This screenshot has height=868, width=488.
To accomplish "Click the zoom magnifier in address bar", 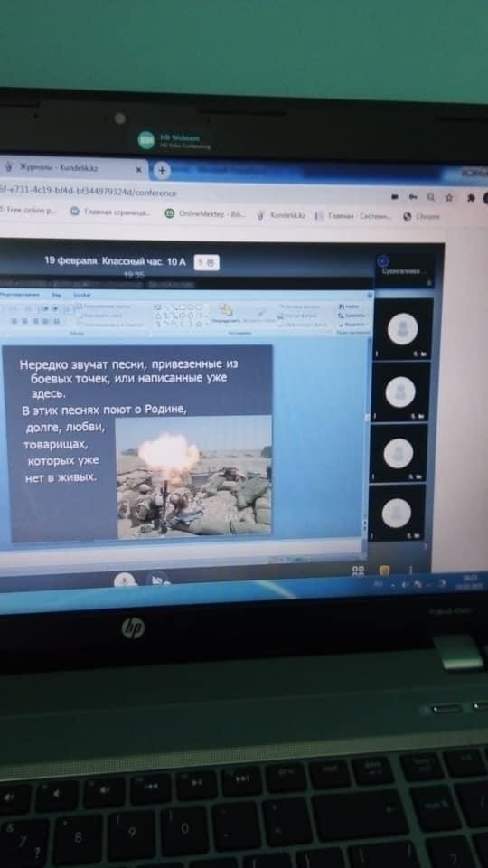I will (x=431, y=196).
